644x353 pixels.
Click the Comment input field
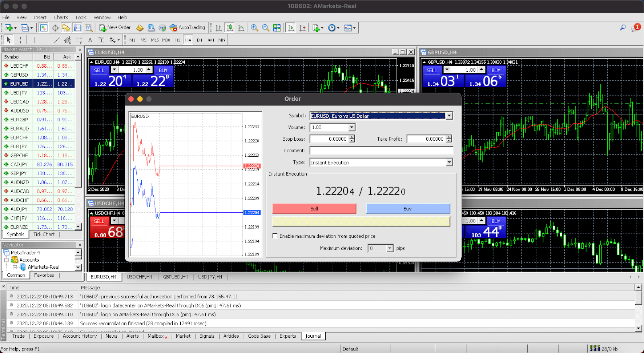(381, 151)
